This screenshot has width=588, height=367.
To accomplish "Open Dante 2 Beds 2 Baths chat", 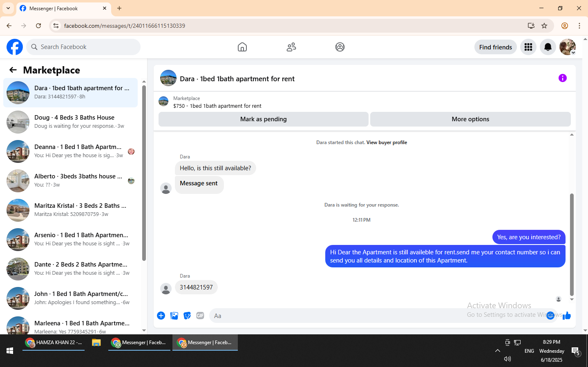I will coord(71,269).
